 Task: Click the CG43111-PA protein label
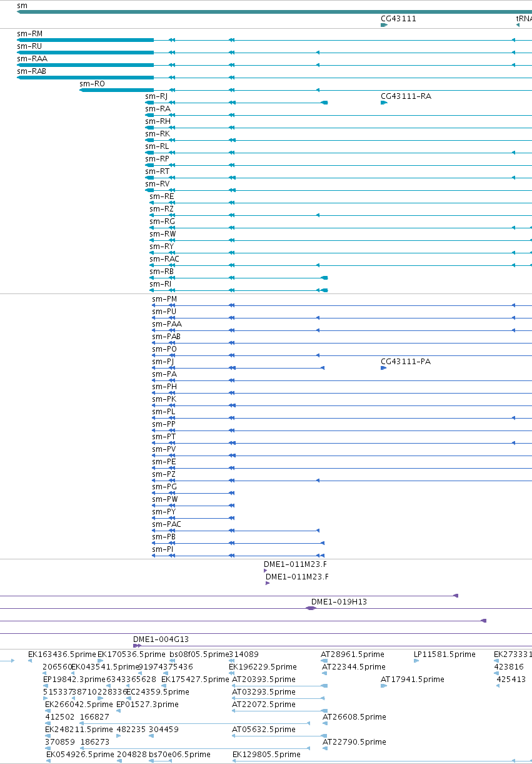(x=406, y=362)
